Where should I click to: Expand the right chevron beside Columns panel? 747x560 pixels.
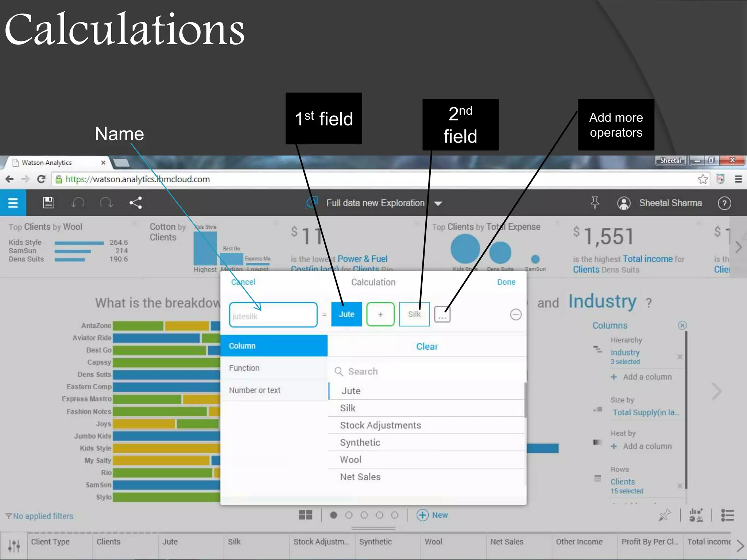717,392
